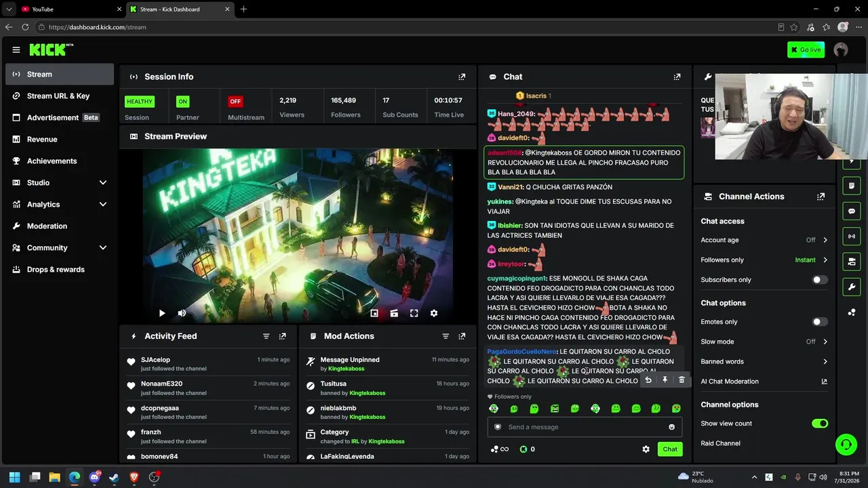Image resolution: width=868 pixels, height=488 pixels.
Task: Open the Activity Feed filter options
Action: coord(266,336)
